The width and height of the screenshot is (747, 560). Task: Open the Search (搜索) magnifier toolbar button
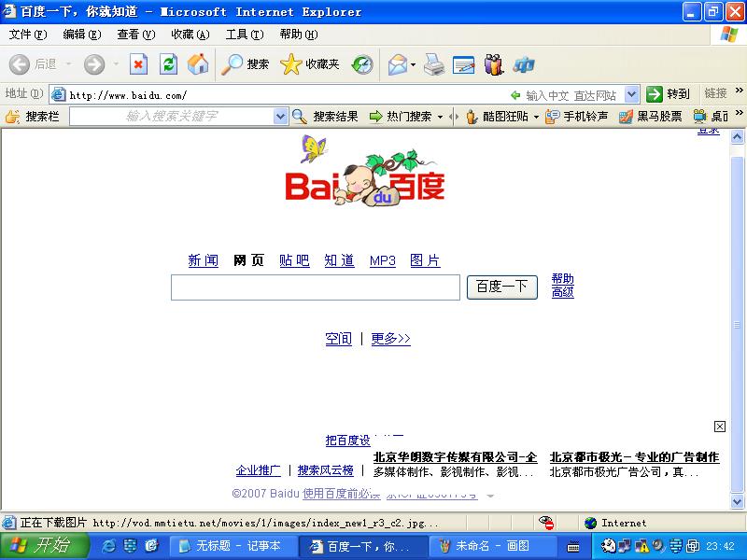pos(246,63)
